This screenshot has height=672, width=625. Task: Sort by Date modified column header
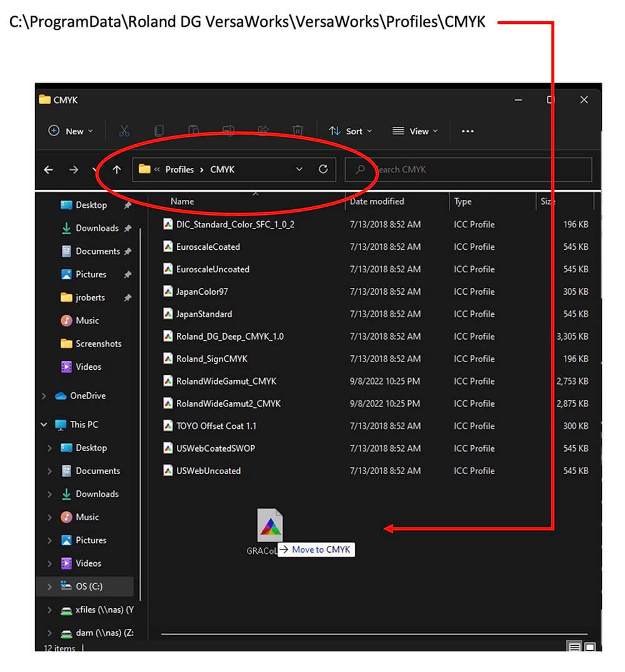(x=377, y=202)
